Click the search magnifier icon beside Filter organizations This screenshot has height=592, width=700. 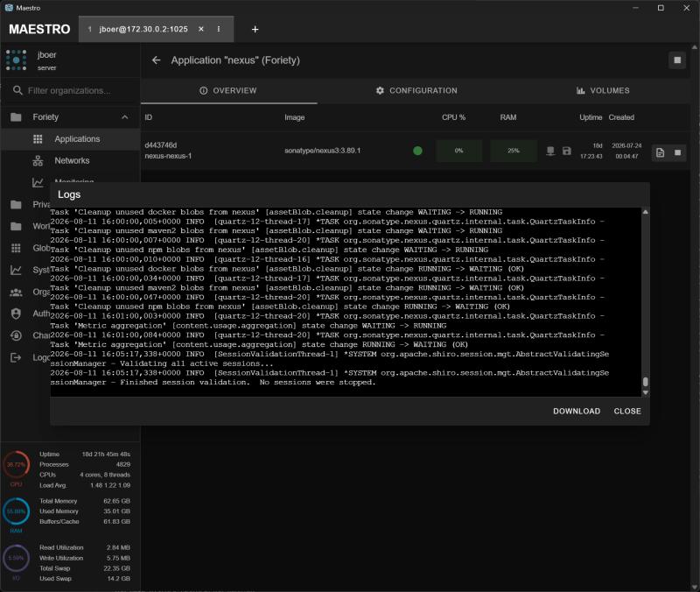pyautogui.click(x=17, y=91)
